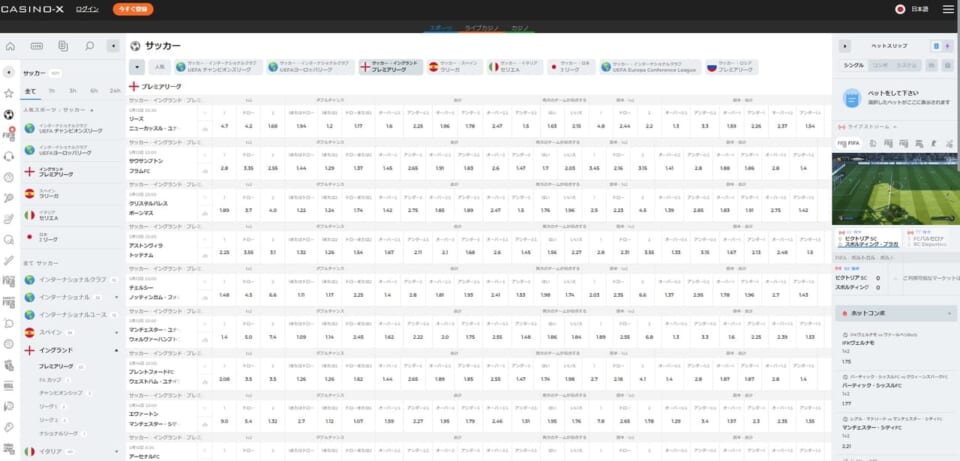Expand the インターナショナル category arrow

(116, 298)
